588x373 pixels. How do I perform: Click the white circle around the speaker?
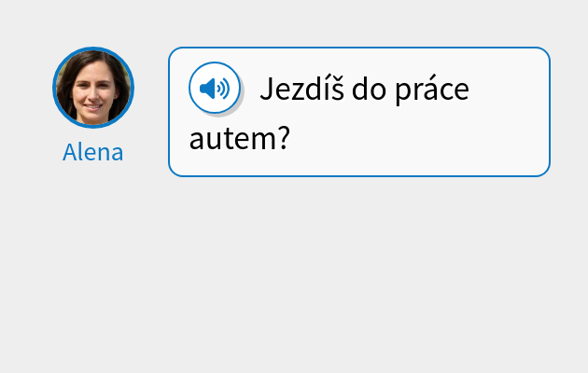point(215,67)
